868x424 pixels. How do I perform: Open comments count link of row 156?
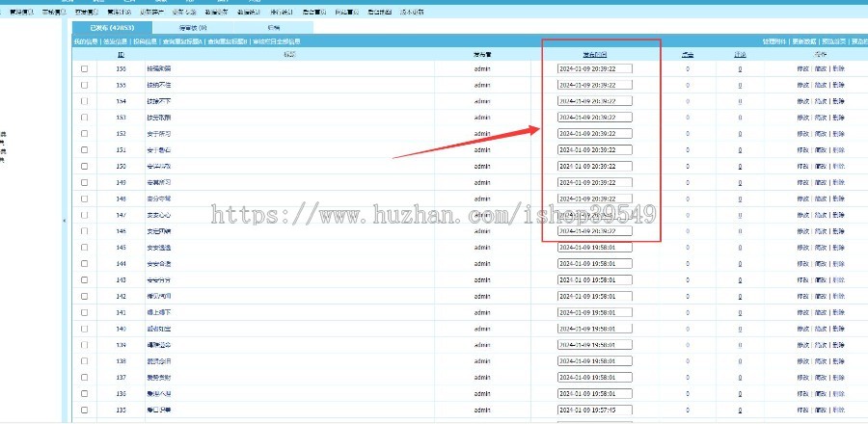point(740,69)
